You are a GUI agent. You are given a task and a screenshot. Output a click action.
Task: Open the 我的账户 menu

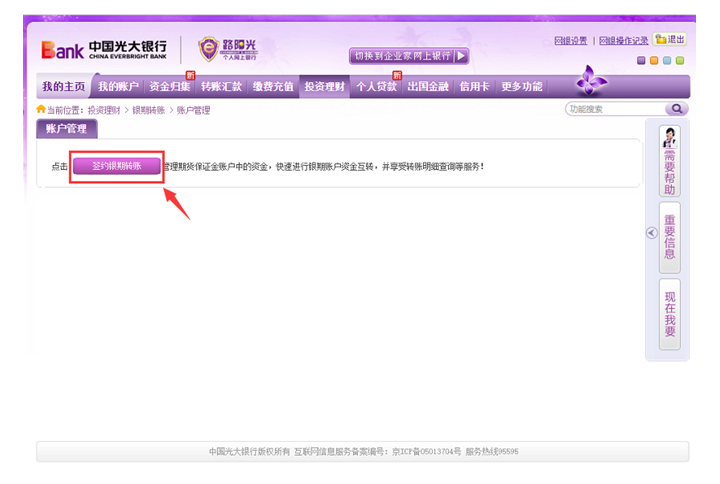(118, 87)
